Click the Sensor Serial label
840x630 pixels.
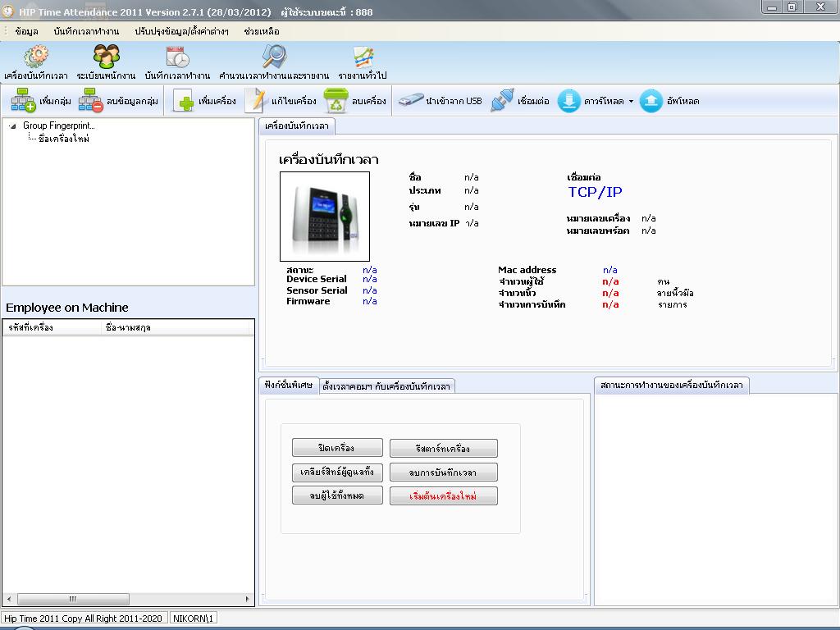coord(317,290)
